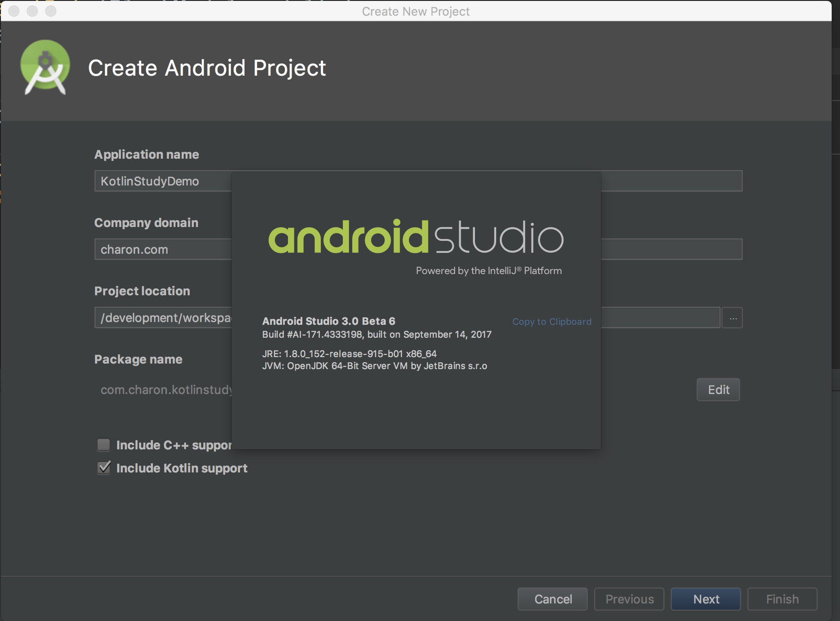The image size is (840, 621).
Task: Uncheck Include Kotlin support checkbox
Action: coord(104,468)
